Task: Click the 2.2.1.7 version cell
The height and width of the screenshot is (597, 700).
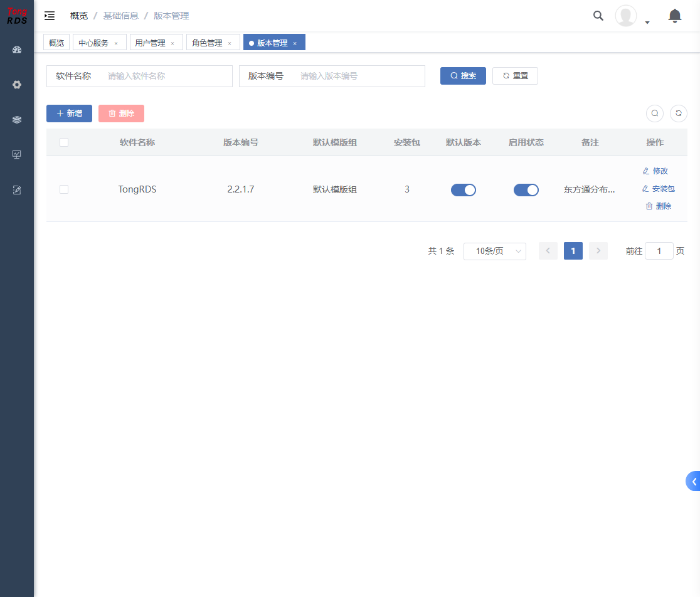Action: click(241, 189)
